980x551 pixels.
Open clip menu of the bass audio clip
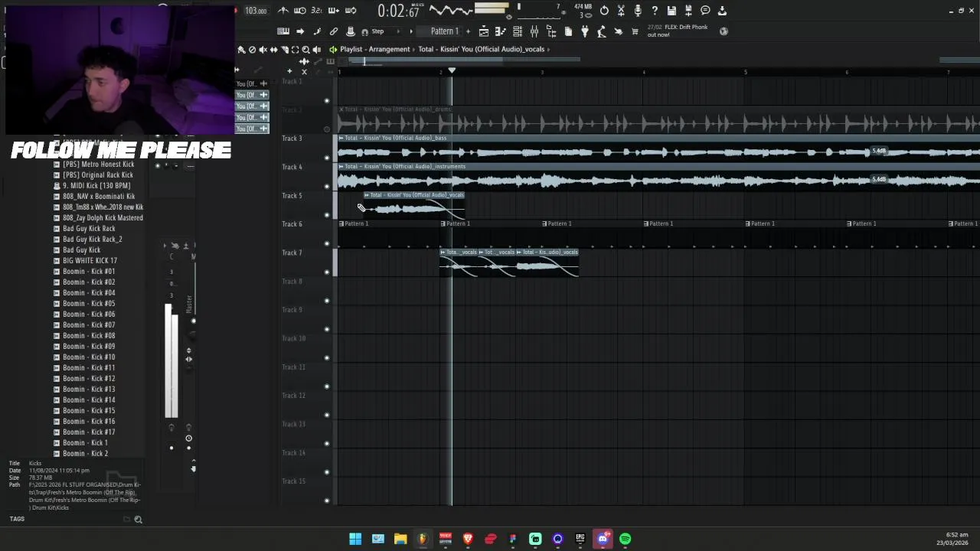[x=341, y=138]
